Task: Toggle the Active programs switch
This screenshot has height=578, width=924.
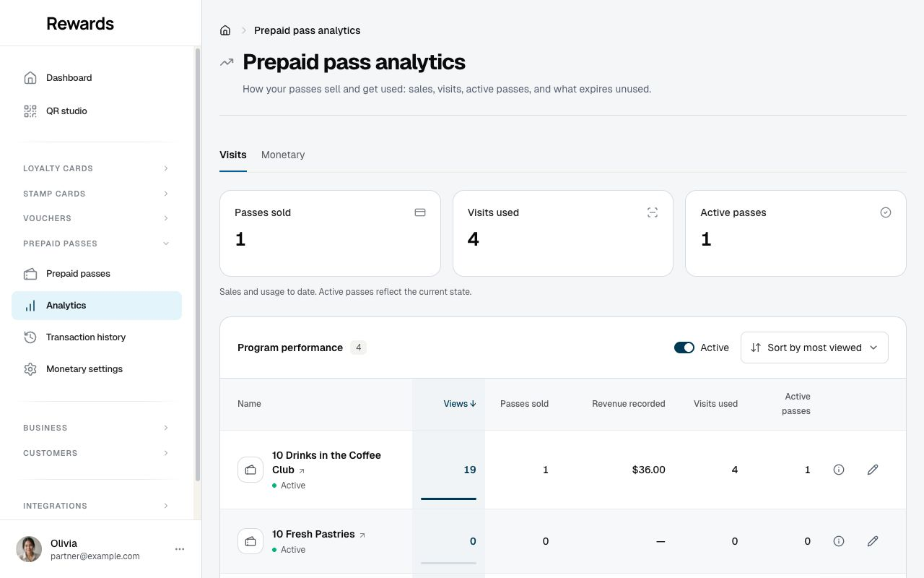Action: [684, 348]
